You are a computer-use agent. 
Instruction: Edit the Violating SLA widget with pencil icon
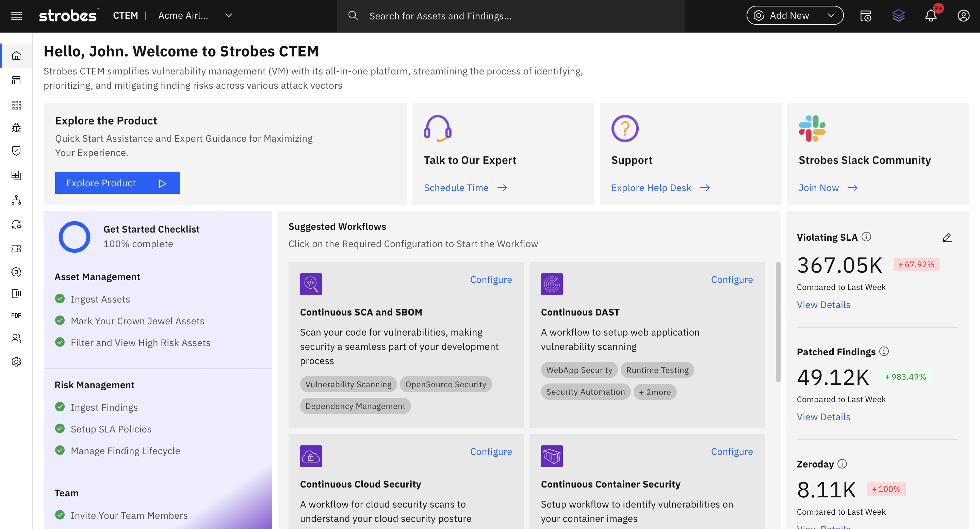pyautogui.click(x=947, y=238)
